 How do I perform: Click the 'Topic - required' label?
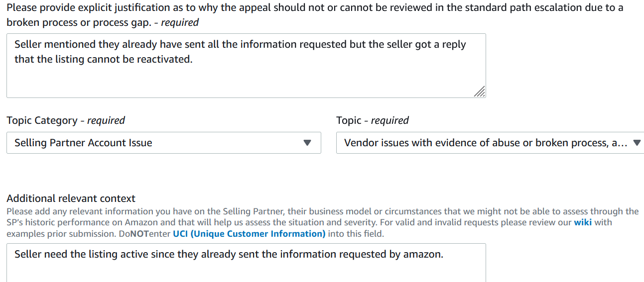tap(372, 120)
